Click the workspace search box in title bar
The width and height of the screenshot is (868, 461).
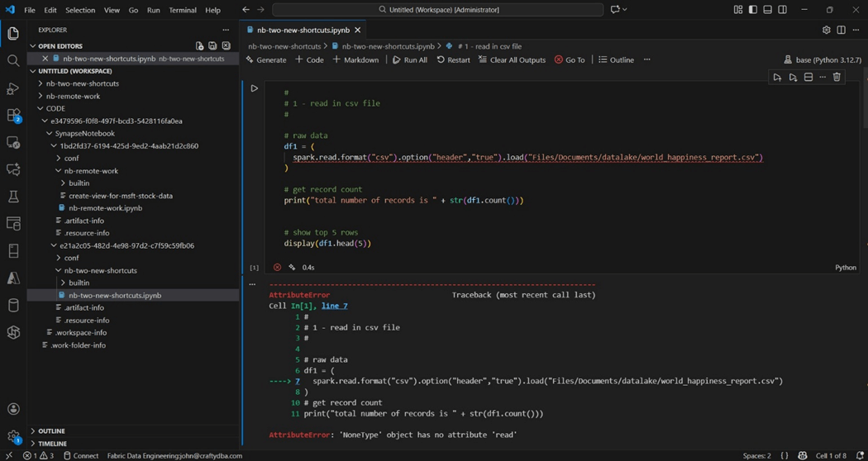[x=437, y=10]
